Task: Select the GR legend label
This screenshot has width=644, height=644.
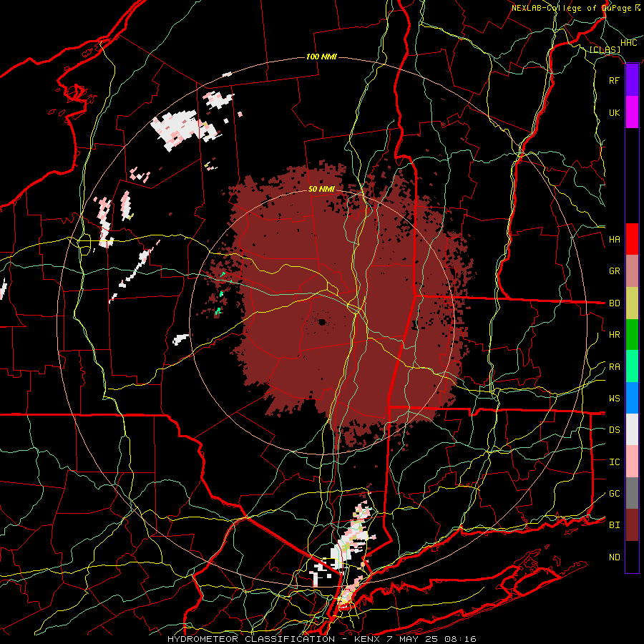Action: coord(614,271)
